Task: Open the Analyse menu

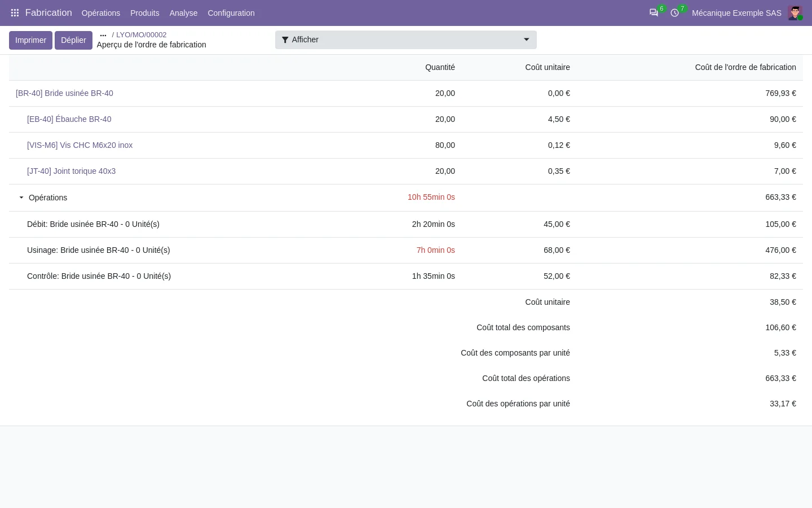Action: (184, 13)
